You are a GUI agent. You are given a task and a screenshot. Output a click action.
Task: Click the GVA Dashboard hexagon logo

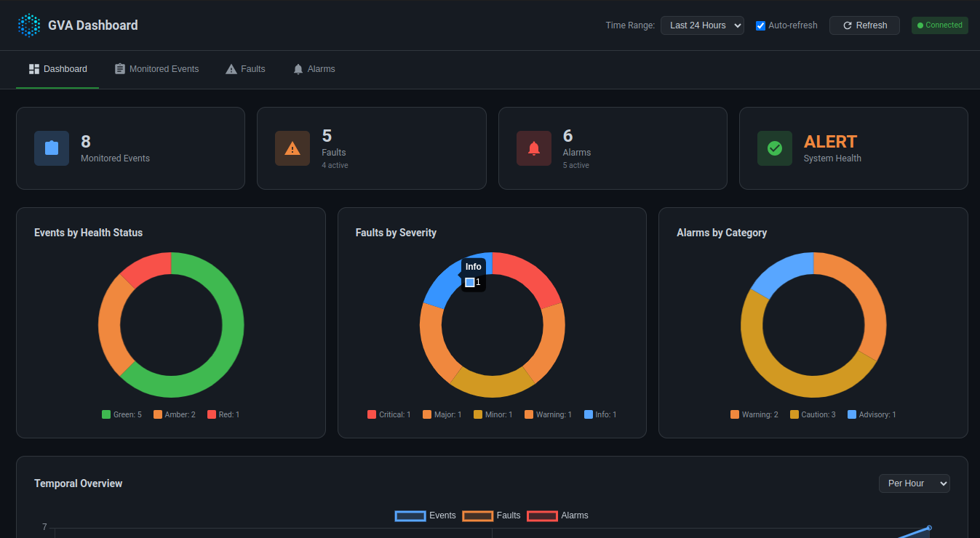[29, 25]
